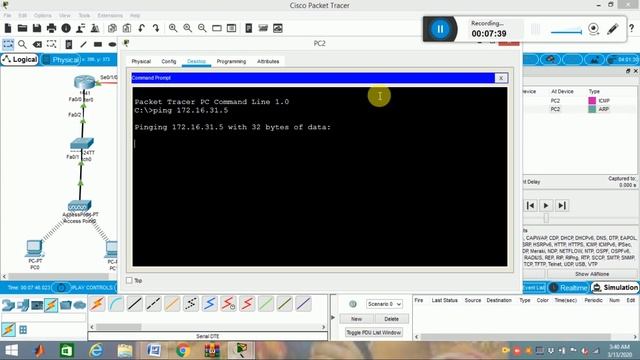The width and height of the screenshot is (640, 360).
Task: Select the Network Devices category
Action: [x=8, y=305]
